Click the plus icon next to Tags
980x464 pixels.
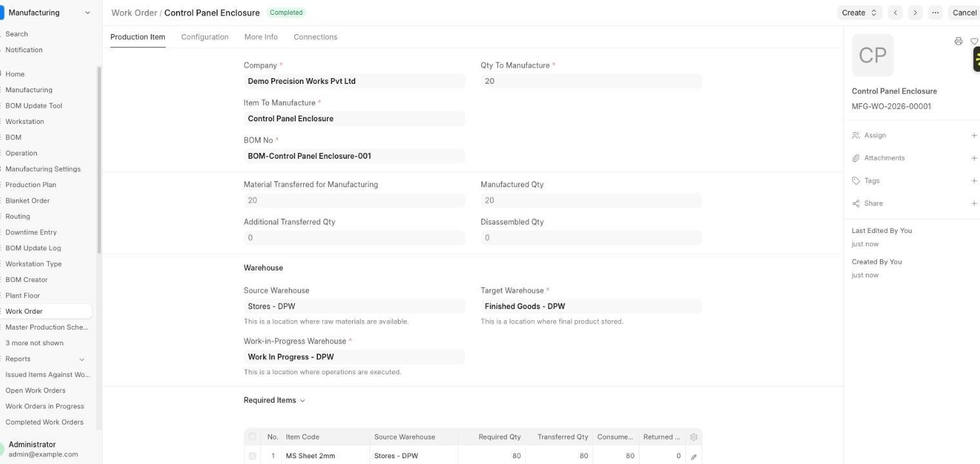pyautogui.click(x=974, y=181)
